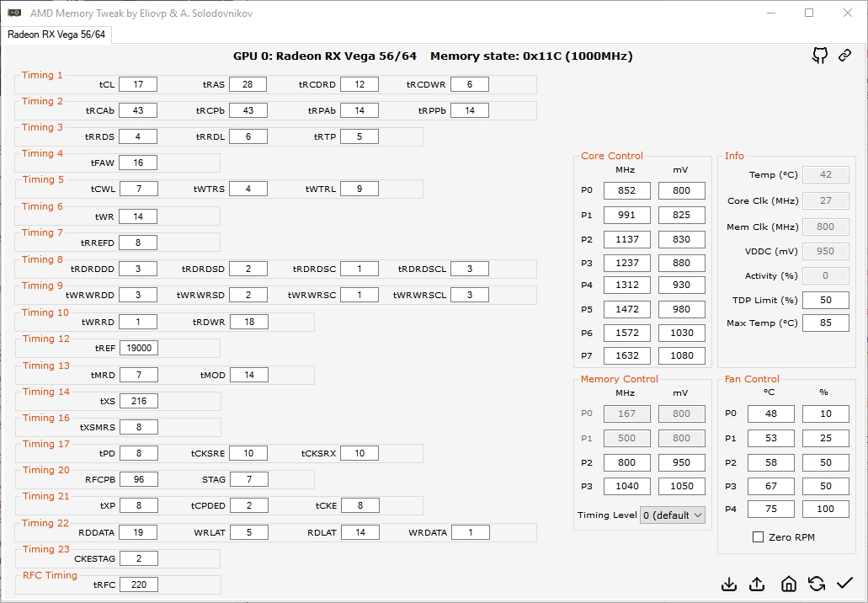Focus the RDDATA input field
Screen dimensions: 868x603
click(x=138, y=532)
